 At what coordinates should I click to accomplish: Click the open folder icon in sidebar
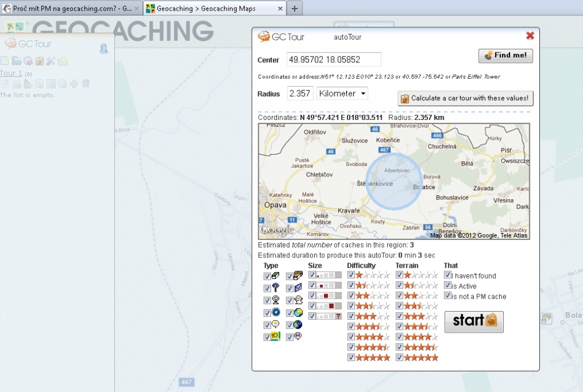(16, 61)
